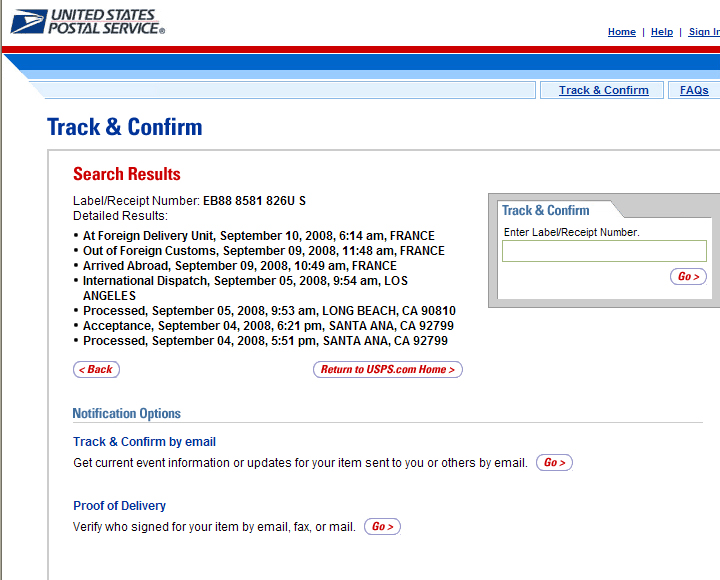
Task: Click Return to USPS.com Home button
Action: pos(388,369)
